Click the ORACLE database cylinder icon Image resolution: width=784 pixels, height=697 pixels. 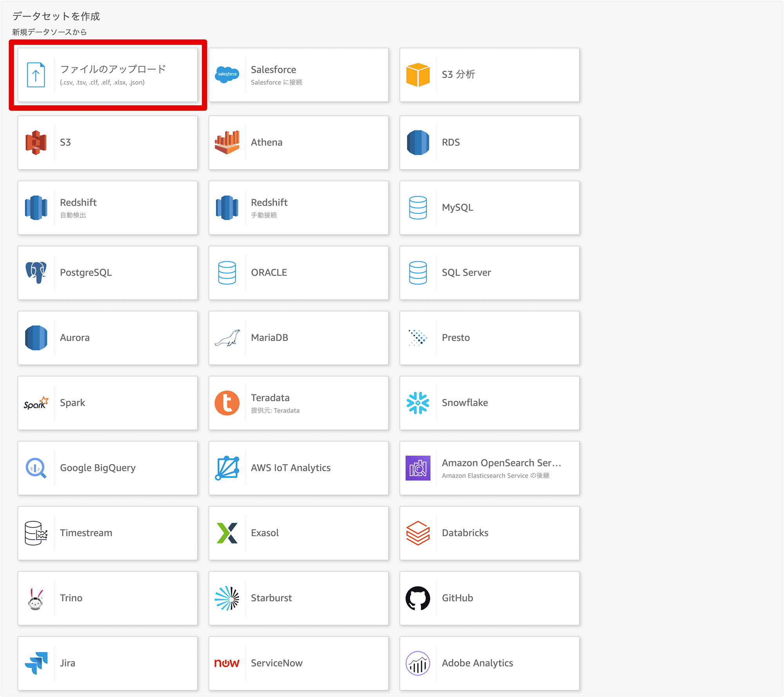click(227, 273)
